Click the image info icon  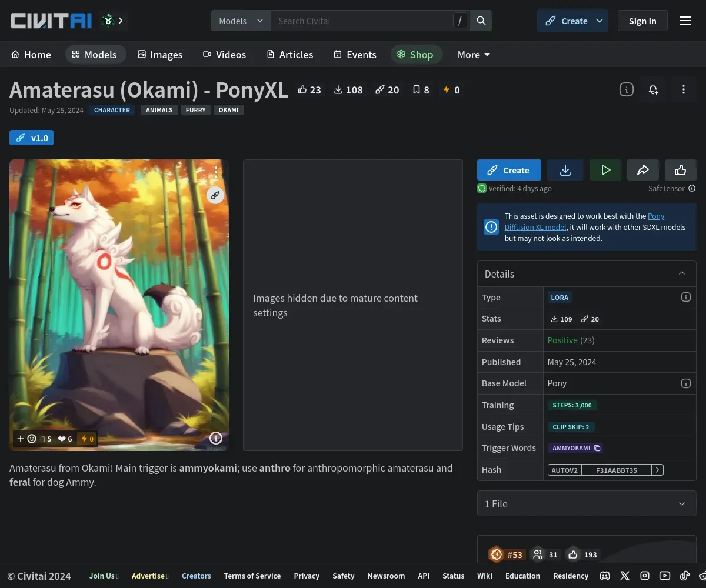click(216, 438)
